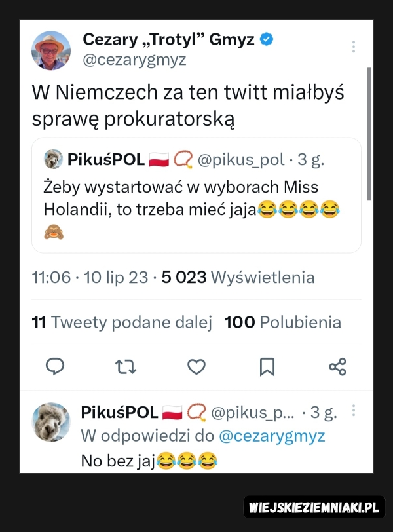Retweet using the arrows icon
The height and width of the screenshot is (532, 393).
126,367
